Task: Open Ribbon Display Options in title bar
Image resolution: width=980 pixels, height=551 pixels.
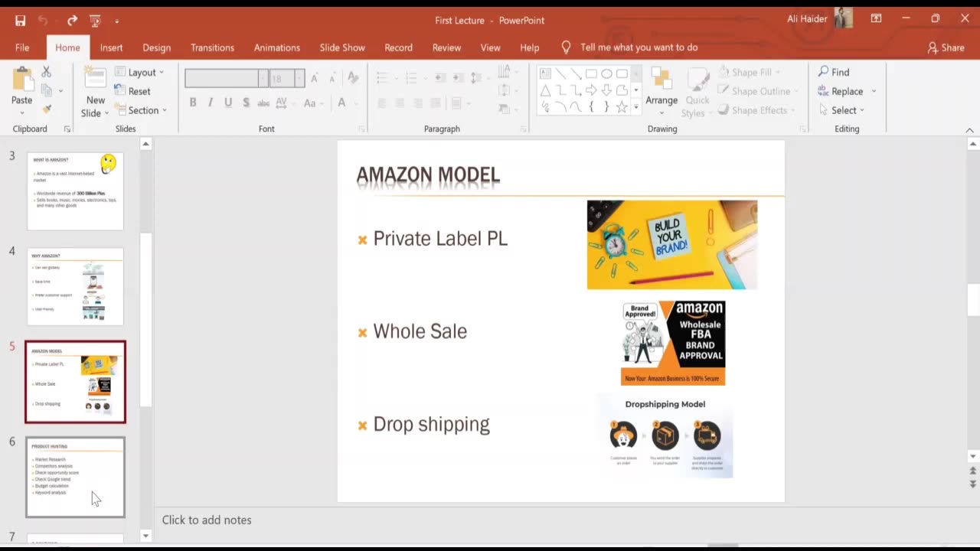Action: (x=876, y=18)
